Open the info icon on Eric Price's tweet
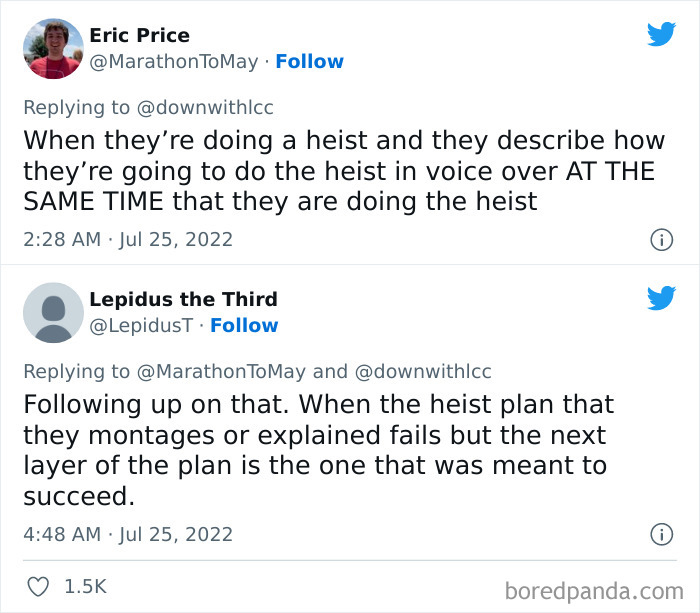The width and height of the screenshot is (700, 613). (661, 240)
